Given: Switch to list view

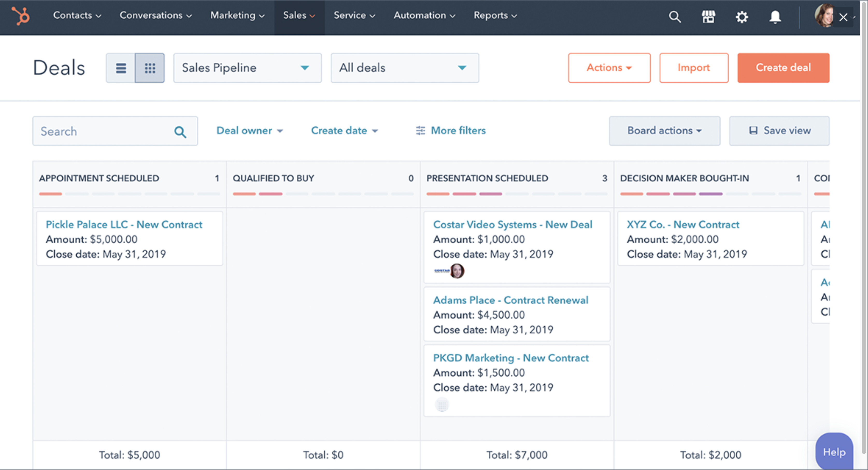Looking at the screenshot, I should (121, 68).
